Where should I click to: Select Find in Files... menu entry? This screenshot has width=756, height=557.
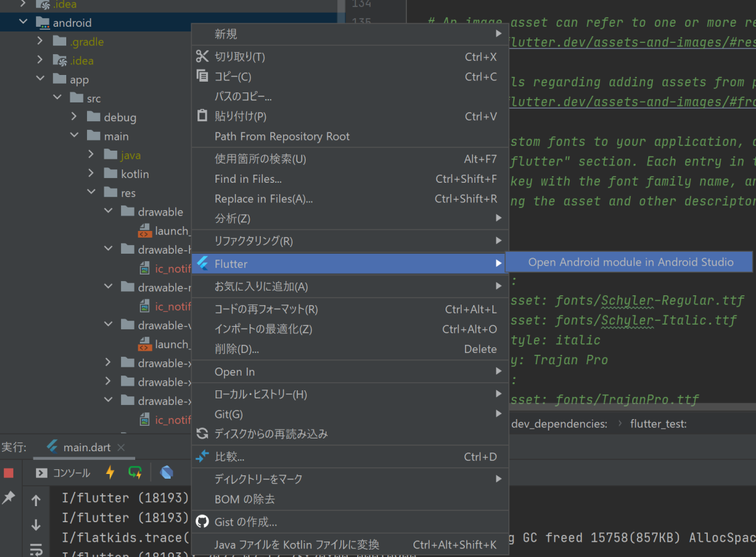pyautogui.click(x=248, y=179)
